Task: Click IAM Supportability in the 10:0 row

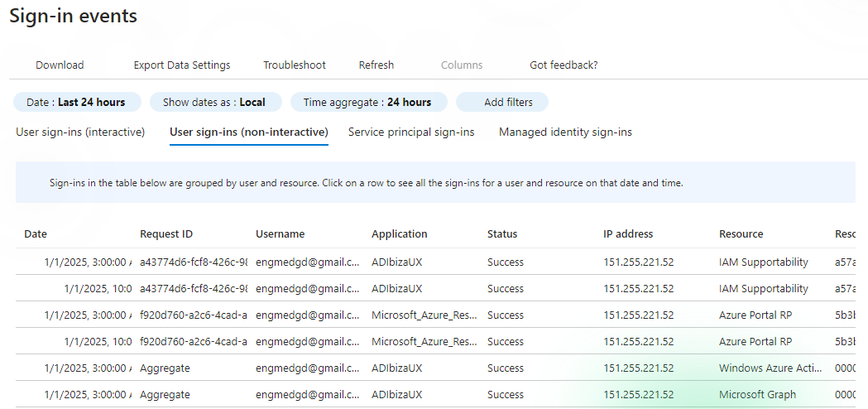Action: [764, 289]
